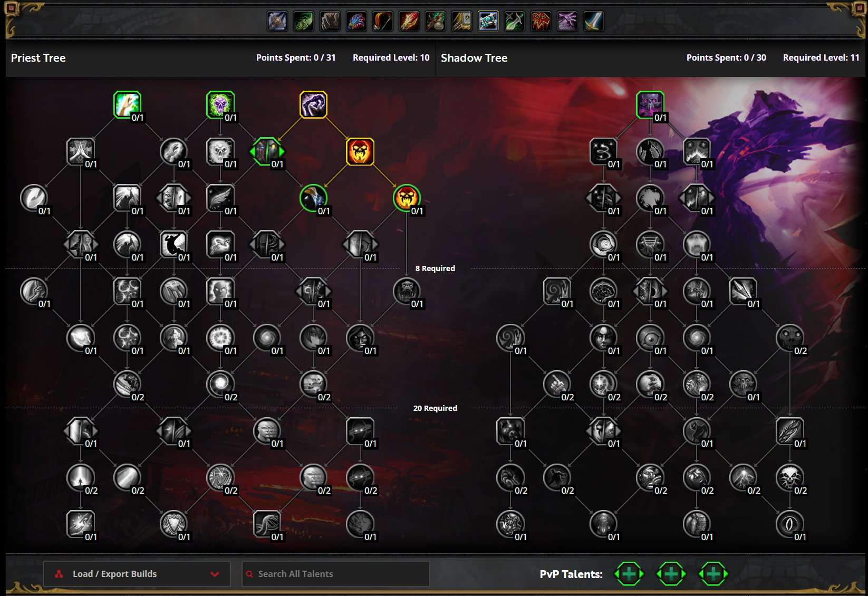The image size is (868, 596).
Task: Choose the Mage class staff icon
Action: 409,22
